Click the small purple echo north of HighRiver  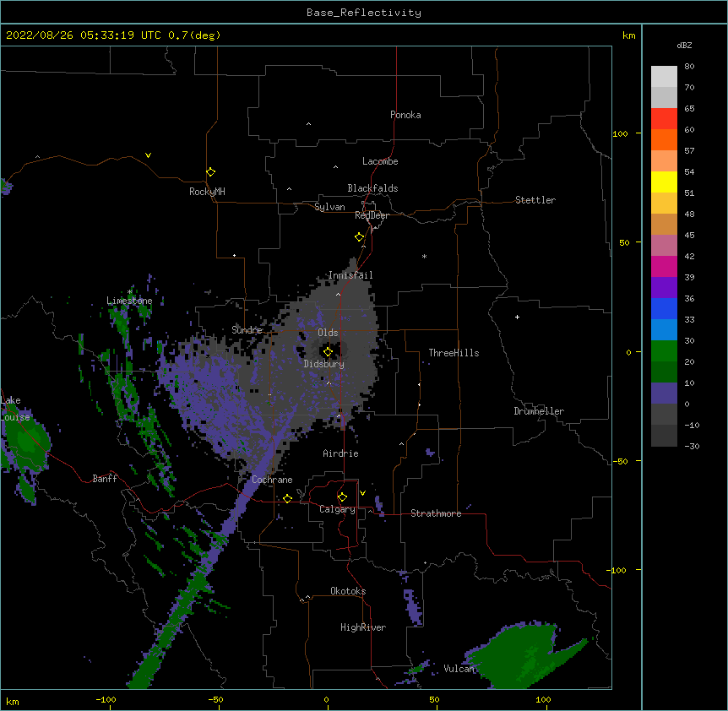click(412, 607)
